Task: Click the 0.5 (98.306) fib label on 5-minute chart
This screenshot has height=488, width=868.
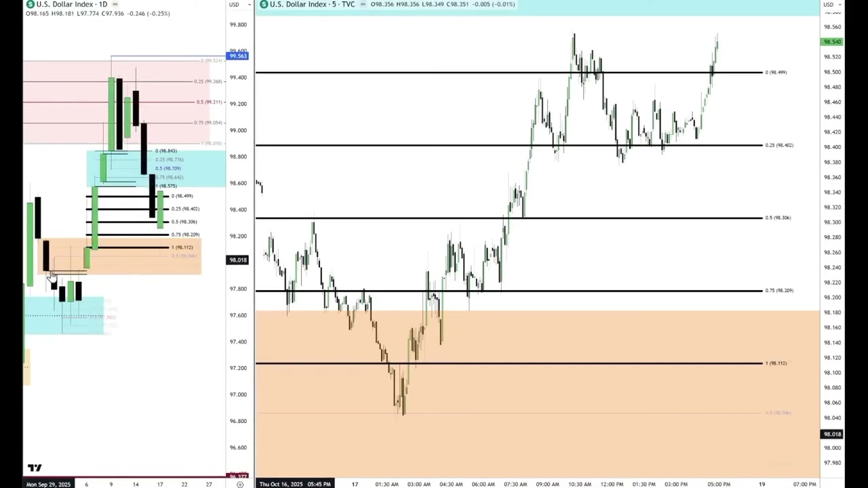Action: click(x=778, y=218)
